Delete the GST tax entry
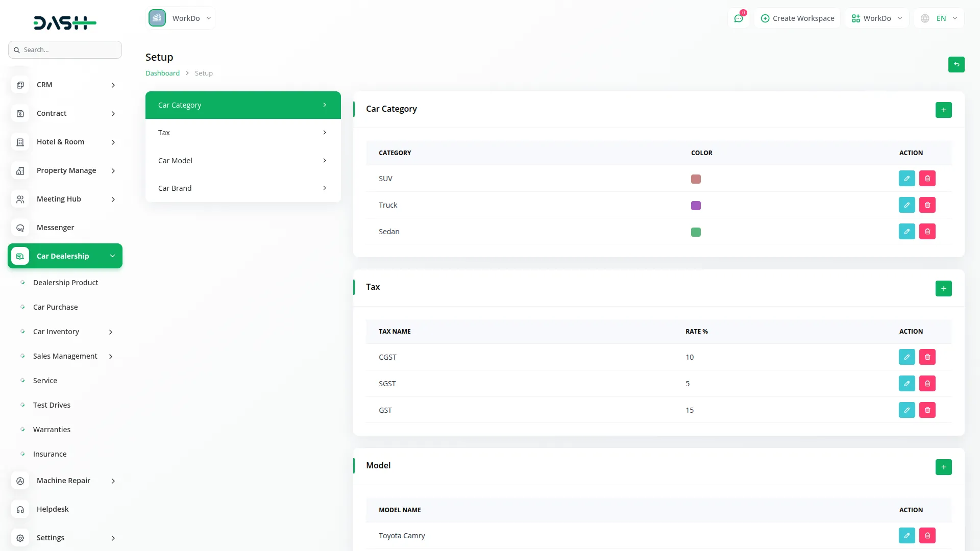 (x=927, y=410)
